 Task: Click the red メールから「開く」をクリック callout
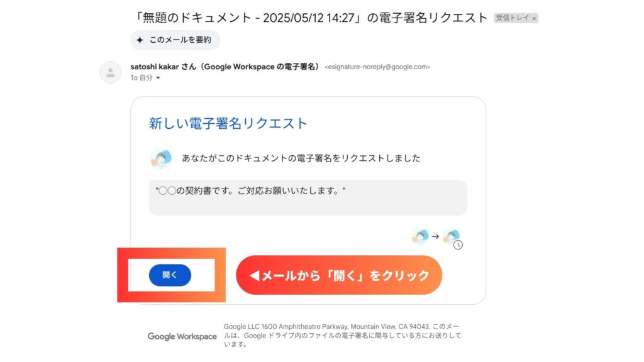pos(339,275)
